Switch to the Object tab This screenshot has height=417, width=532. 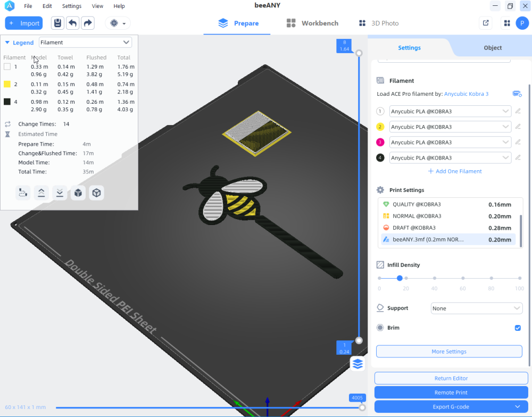[x=492, y=48]
